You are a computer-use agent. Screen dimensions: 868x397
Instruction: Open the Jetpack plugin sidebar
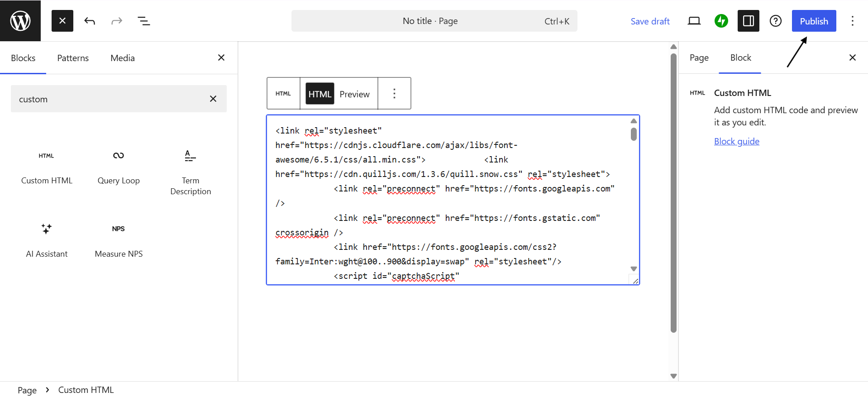tap(721, 21)
